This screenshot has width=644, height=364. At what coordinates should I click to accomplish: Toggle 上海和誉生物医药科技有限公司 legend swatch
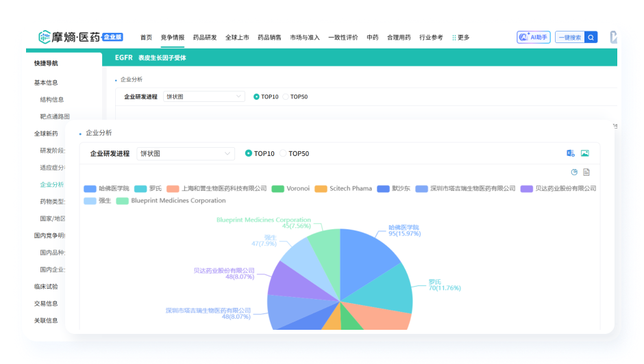click(x=173, y=189)
